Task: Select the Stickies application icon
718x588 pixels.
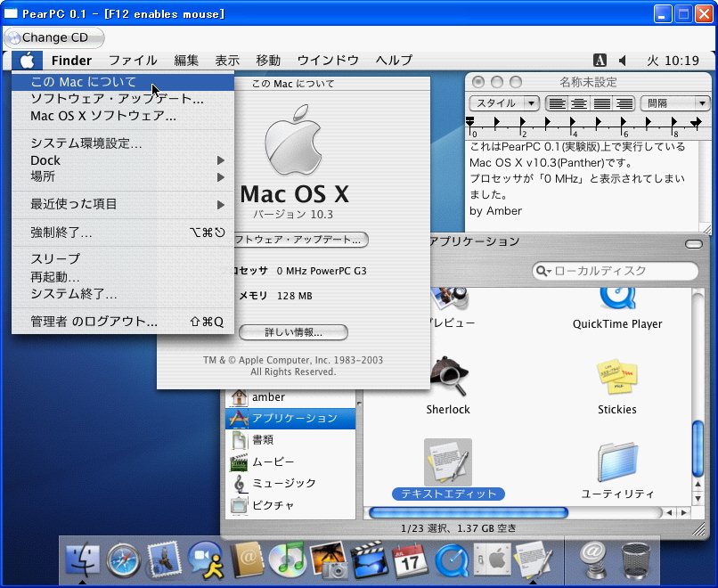Action: point(616,377)
